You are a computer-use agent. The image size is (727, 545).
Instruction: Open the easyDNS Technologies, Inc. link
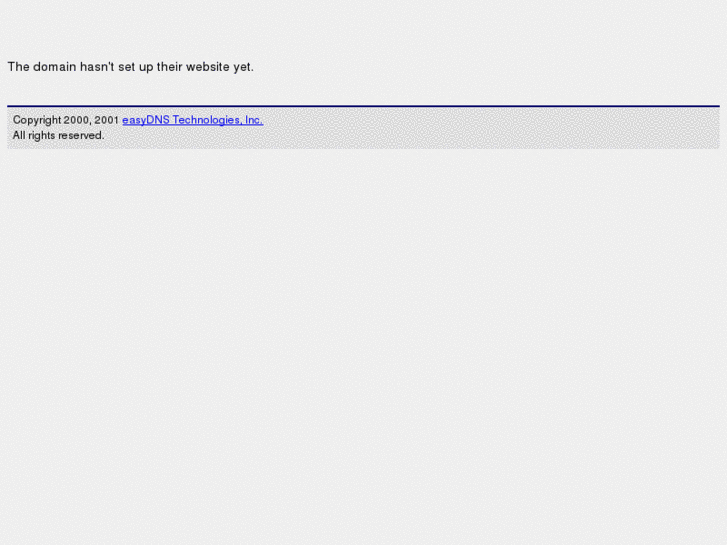click(192, 120)
